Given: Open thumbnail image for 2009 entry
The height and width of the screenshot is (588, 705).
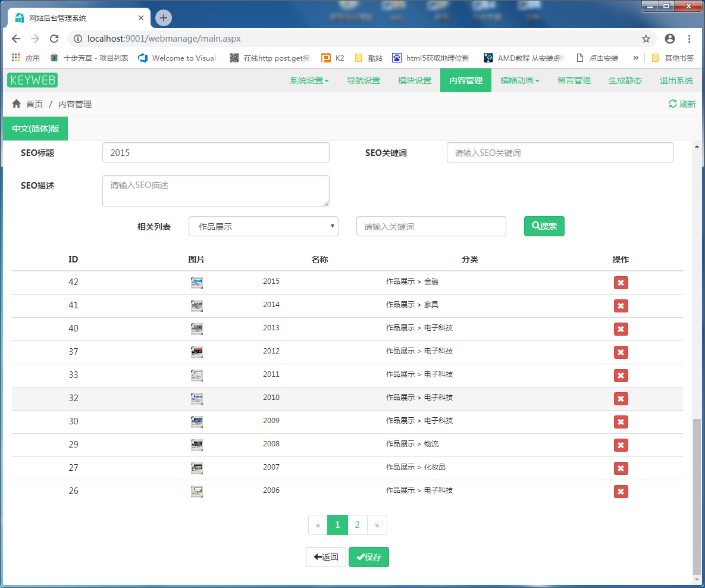Looking at the screenshot, I should coord(196,422).
